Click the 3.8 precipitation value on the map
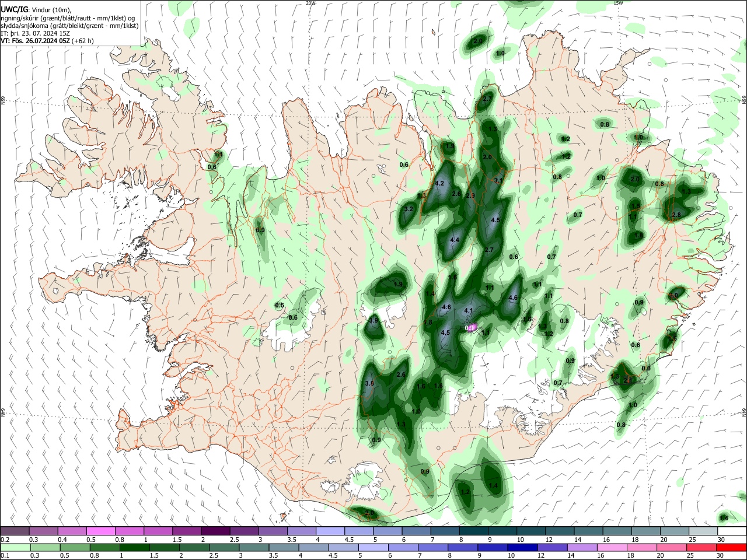The width and height of the screenshot is (747, 560). tap(369, 383)
